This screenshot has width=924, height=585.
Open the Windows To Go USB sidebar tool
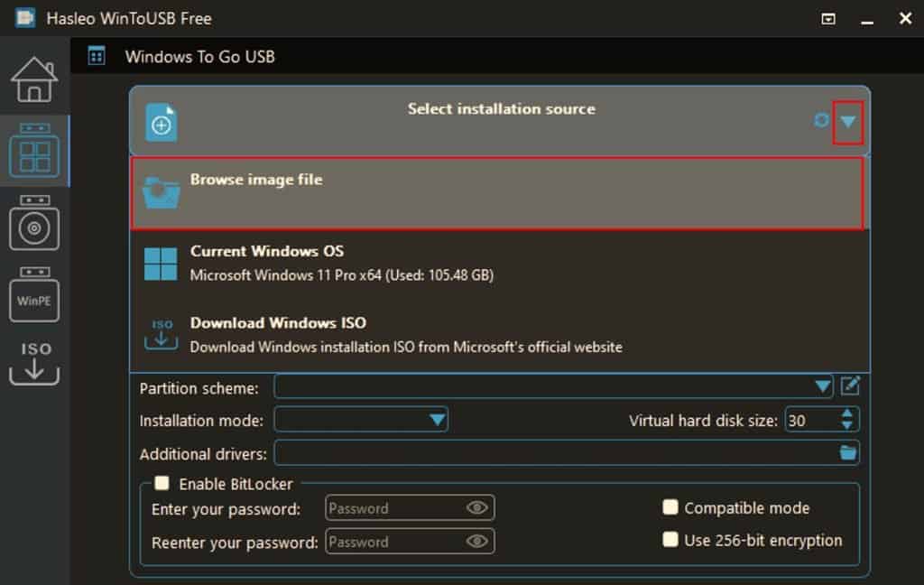[34, 149]
